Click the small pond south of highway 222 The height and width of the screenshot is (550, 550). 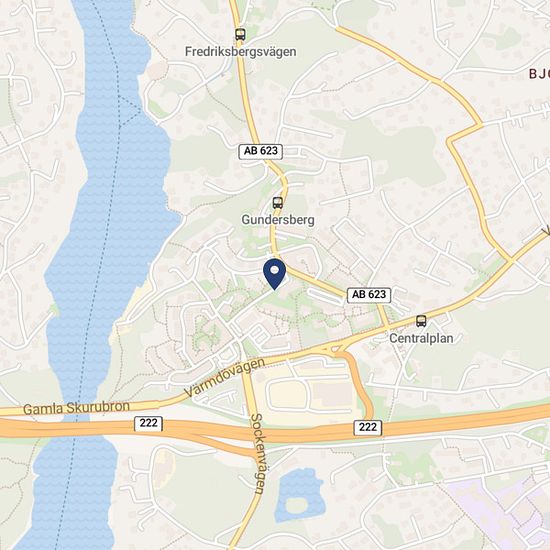[299, 495]
